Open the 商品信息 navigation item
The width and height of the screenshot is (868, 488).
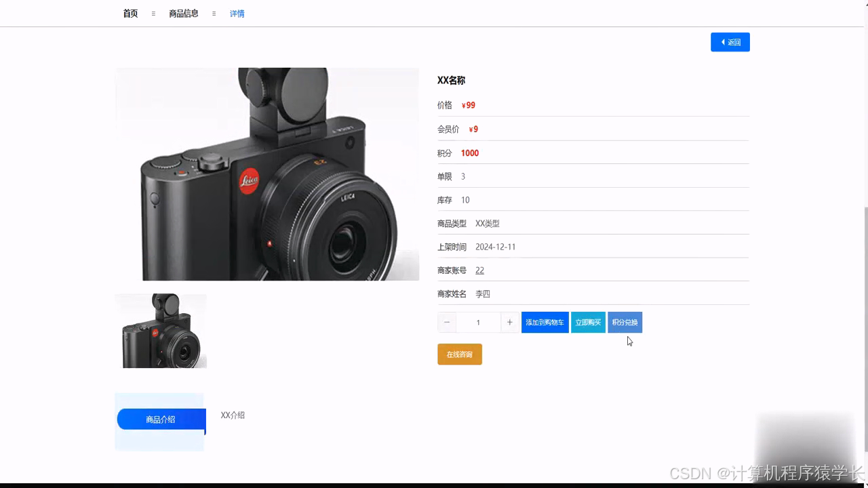[182, 13]
